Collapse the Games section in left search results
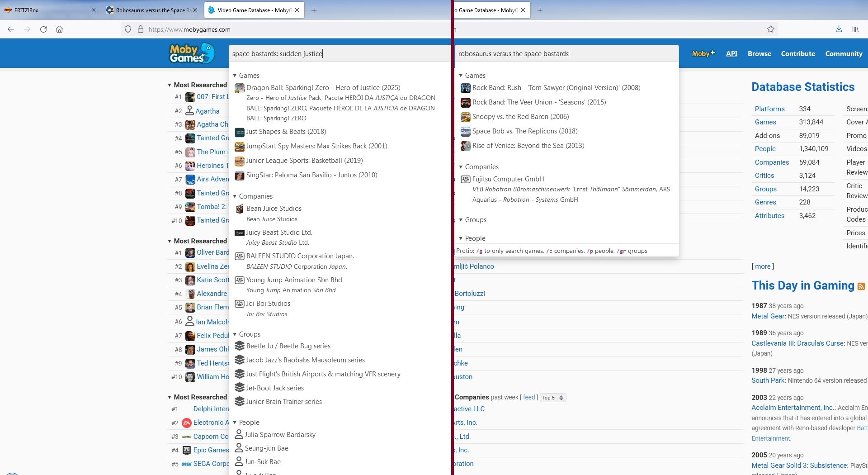The image size is (868, 475). pyautogui.click(x=235, y=76)
